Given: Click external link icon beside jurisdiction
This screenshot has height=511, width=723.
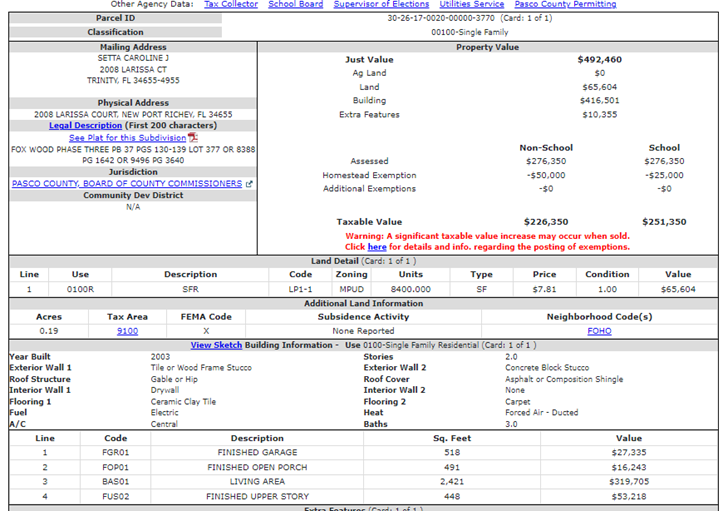Looking at the screenshot, I should pyautogui.click(x=249, y=184).
